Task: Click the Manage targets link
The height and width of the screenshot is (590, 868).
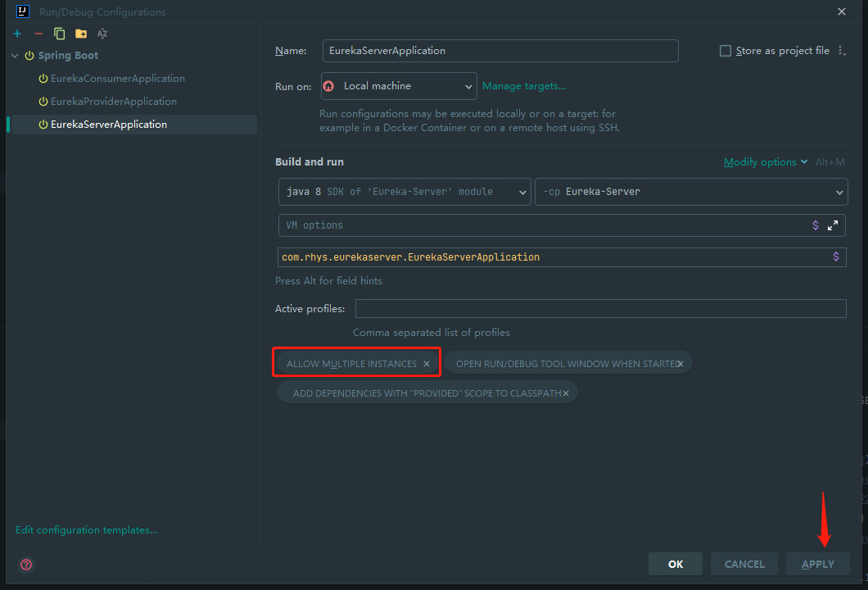Action: coord(524,86)
